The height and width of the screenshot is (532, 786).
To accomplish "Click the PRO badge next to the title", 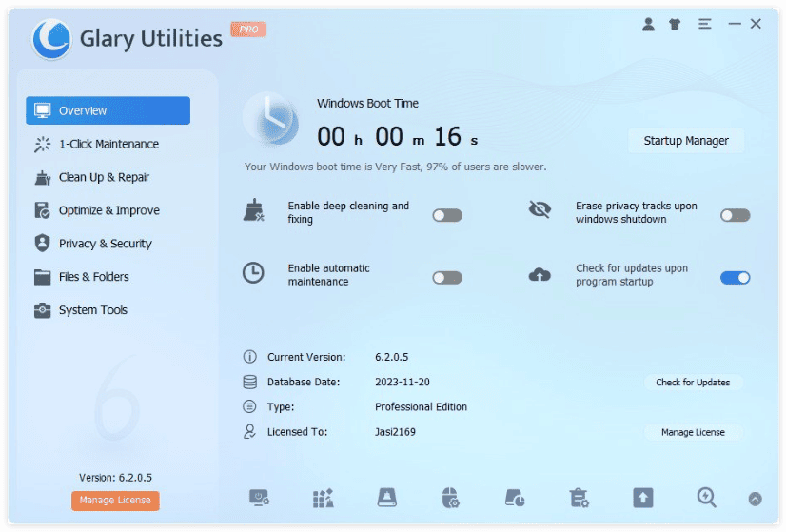I will click(x=248, y=30).
